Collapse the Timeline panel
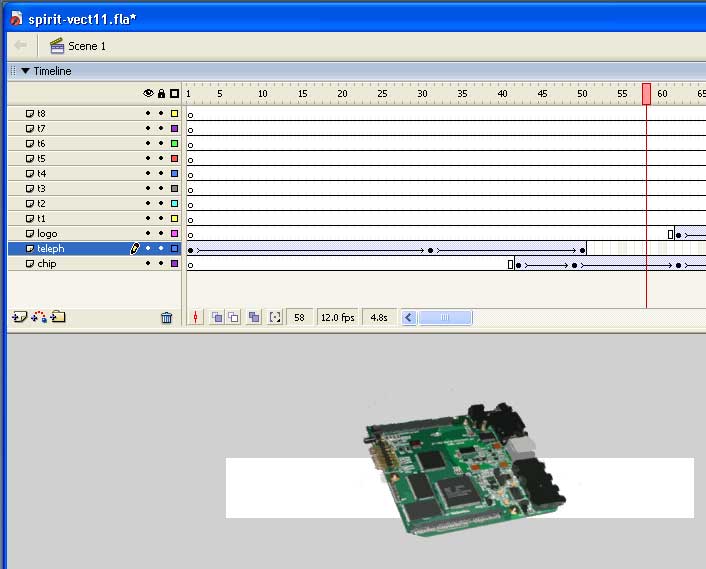706x569 pixels. 25,71
